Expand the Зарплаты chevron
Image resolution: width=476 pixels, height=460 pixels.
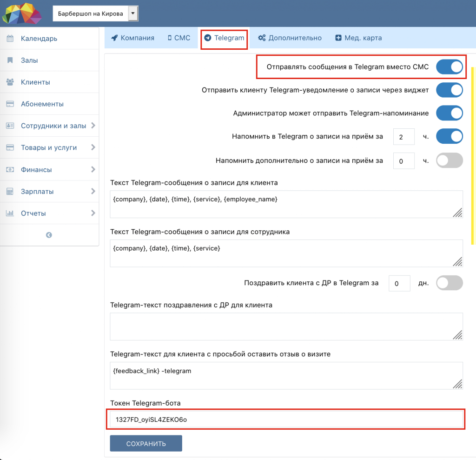click(x=93, y=192)
